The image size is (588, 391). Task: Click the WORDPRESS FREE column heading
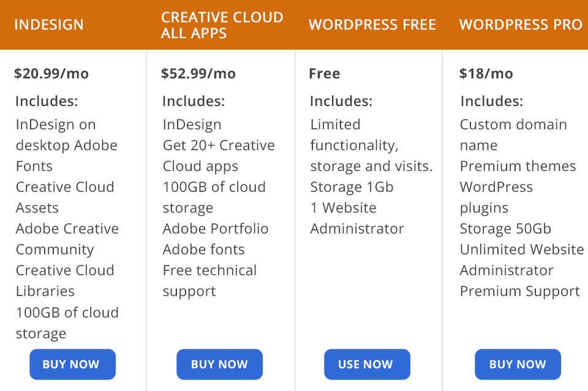(x=372, y=25)
